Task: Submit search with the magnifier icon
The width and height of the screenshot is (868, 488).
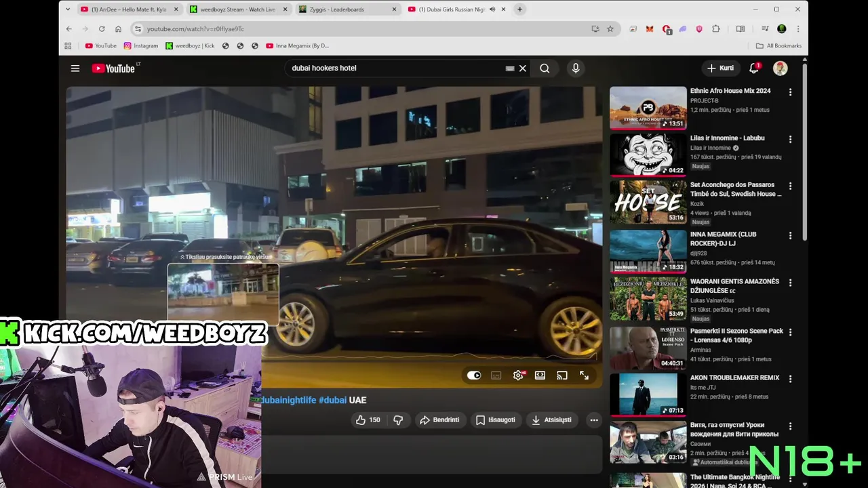Action: click(x=545, y=68)
